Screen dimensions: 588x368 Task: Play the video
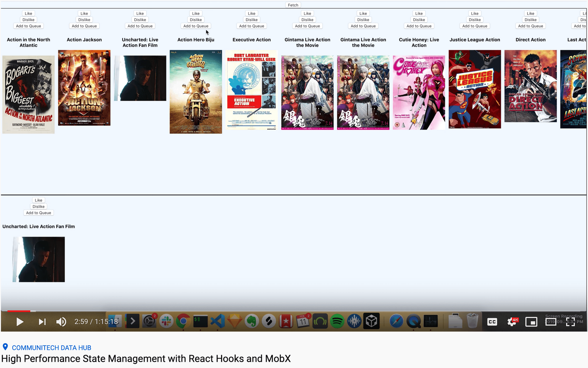20,322
